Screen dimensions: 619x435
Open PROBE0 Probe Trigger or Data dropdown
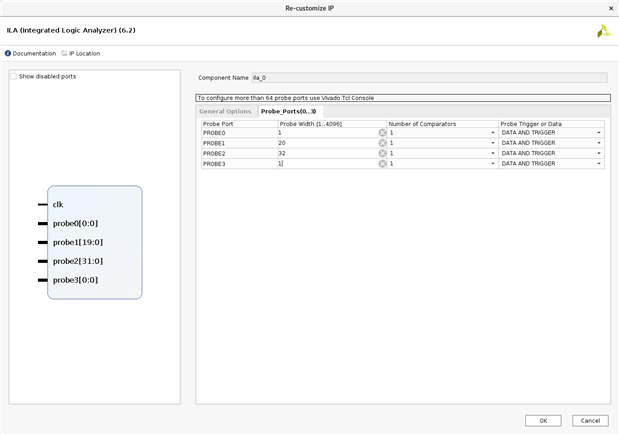point(551,133)
